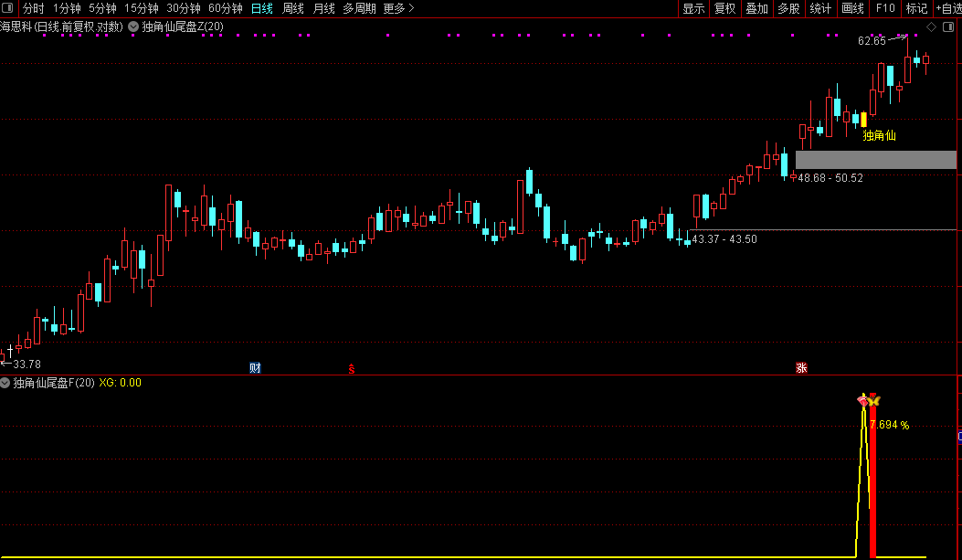Open the 统计 statistics tool

click(821, 8)
